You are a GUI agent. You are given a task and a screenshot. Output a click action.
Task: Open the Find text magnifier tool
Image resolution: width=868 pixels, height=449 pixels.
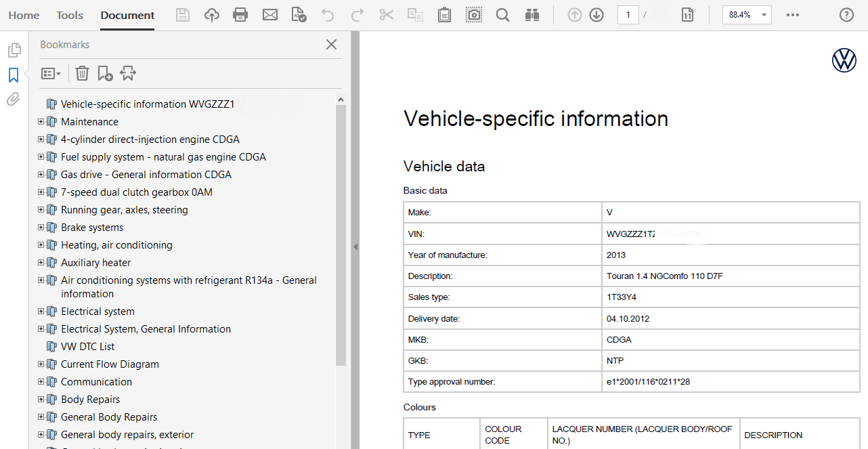pos(502,15)
